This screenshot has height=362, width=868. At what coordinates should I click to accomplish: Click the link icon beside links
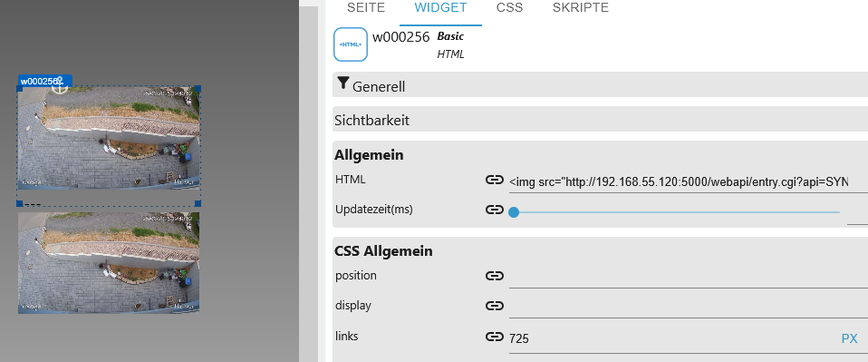(495, 336)
